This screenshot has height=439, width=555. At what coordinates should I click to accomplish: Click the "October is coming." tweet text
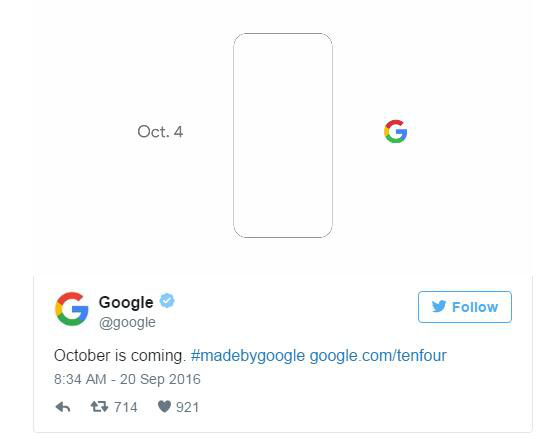[x=120, y=355]
